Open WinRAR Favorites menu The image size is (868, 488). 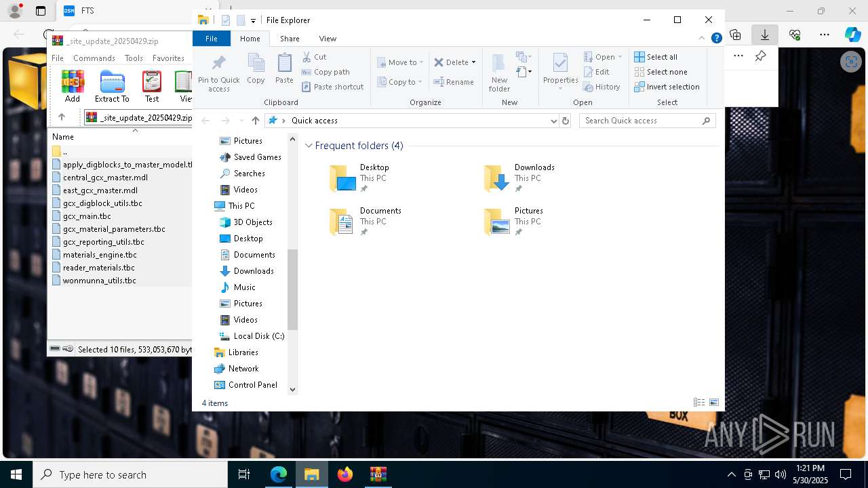[x=168, y=58]
